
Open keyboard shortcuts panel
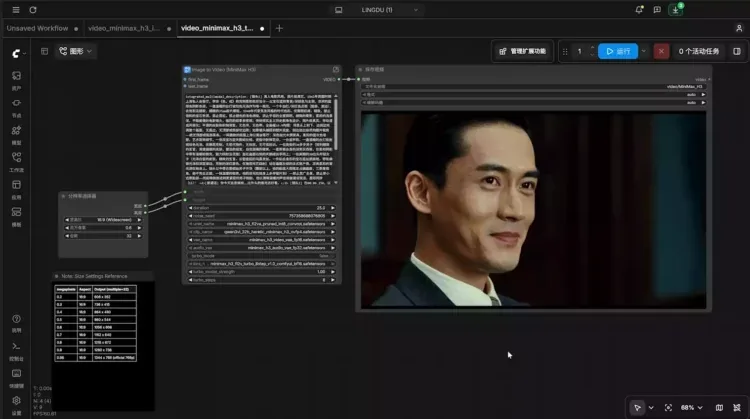16,378
